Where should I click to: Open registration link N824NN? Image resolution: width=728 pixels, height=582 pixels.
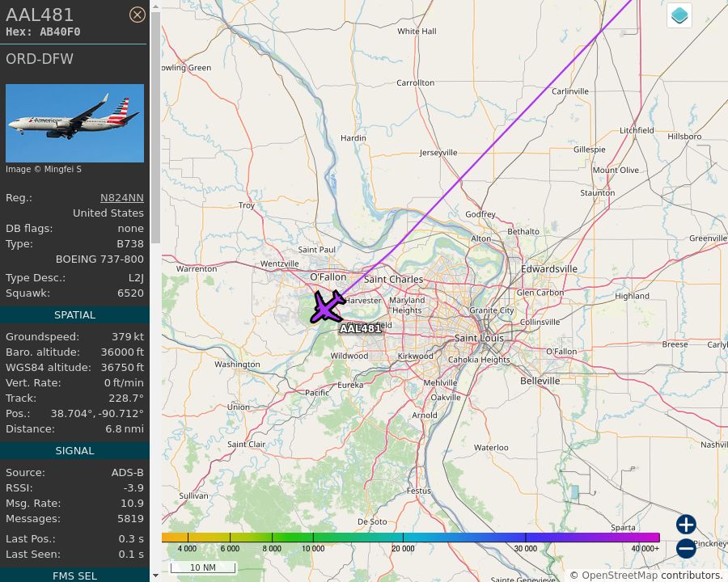pos(122,198)
